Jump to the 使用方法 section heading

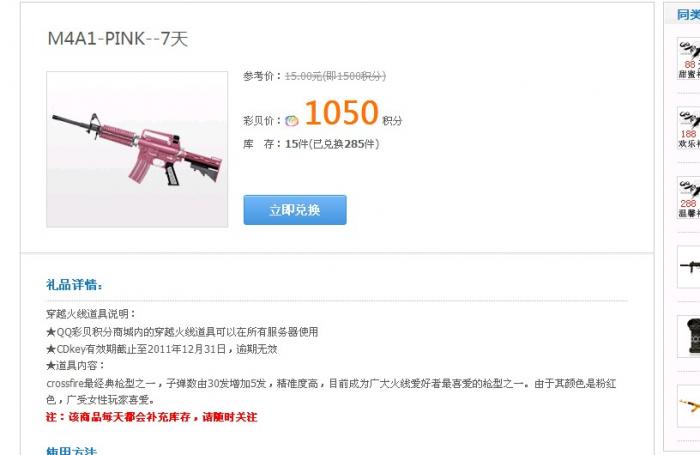tap(71, 451)
